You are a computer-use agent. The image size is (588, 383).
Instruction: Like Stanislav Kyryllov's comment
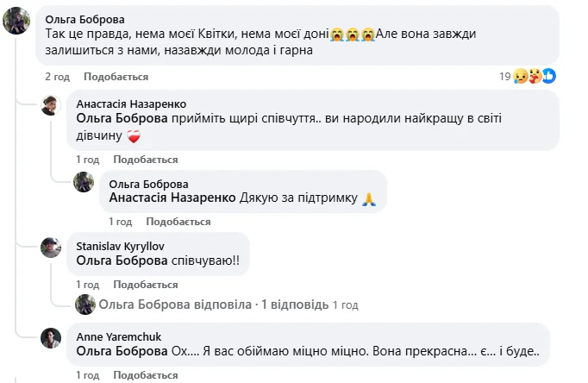[x=146, y=285]
